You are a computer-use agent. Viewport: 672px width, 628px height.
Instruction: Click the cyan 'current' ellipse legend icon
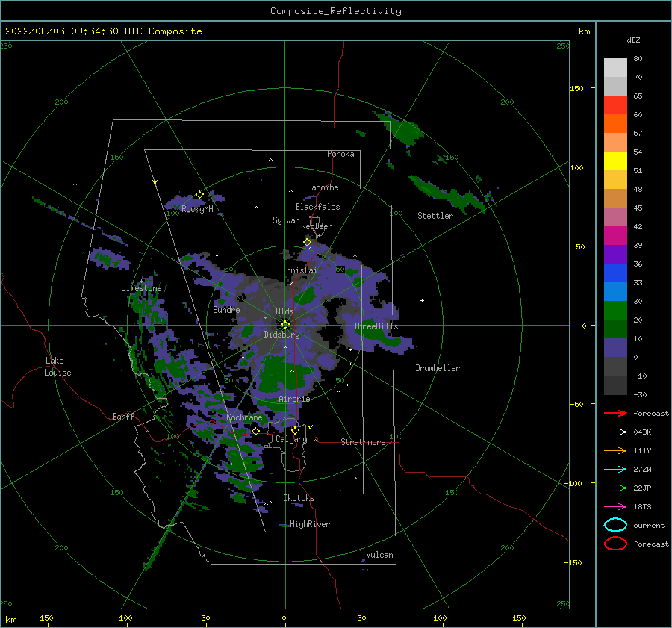pos(615,525)
